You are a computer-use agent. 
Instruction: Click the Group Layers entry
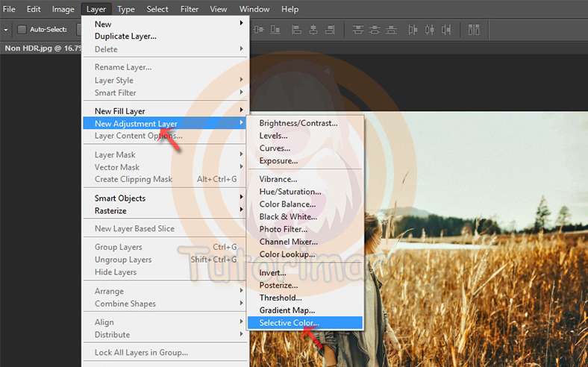point(164,247)
